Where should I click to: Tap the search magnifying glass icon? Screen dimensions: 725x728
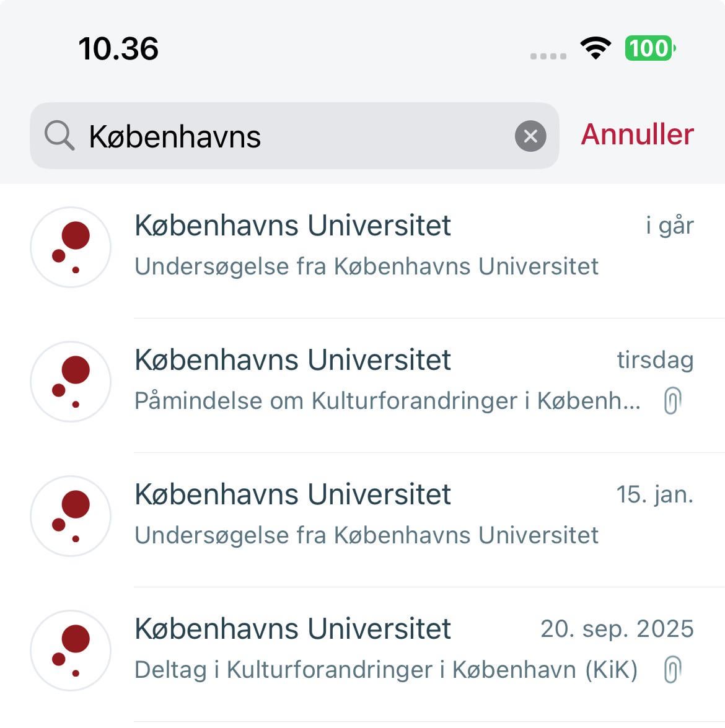[59, 136]
